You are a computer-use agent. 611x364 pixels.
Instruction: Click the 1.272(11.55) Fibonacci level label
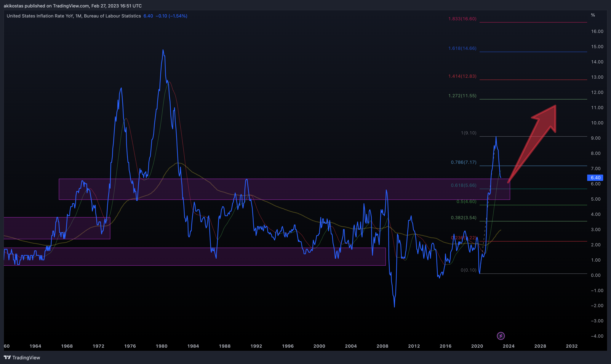click(462, 96)
